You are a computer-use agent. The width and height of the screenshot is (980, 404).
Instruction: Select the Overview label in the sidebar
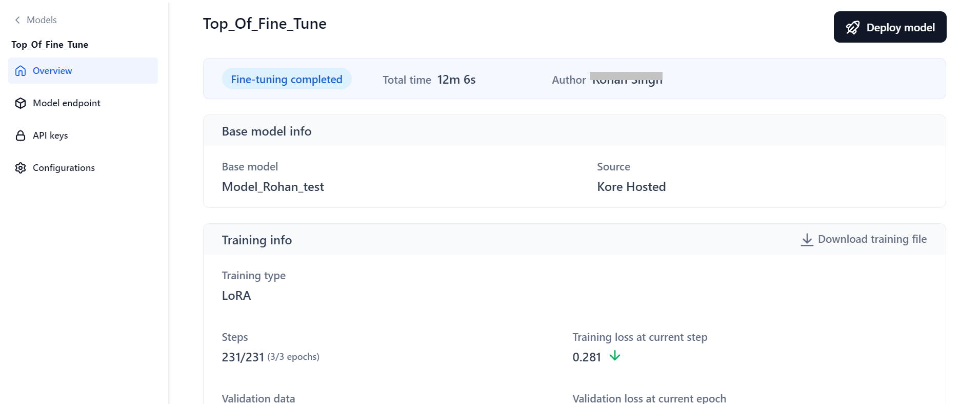pyautogui.click(x=52, y=71)
